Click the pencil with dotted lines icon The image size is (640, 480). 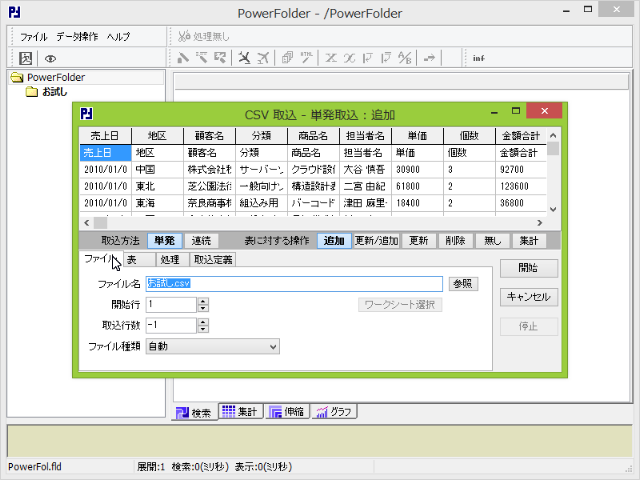[201, 58]
